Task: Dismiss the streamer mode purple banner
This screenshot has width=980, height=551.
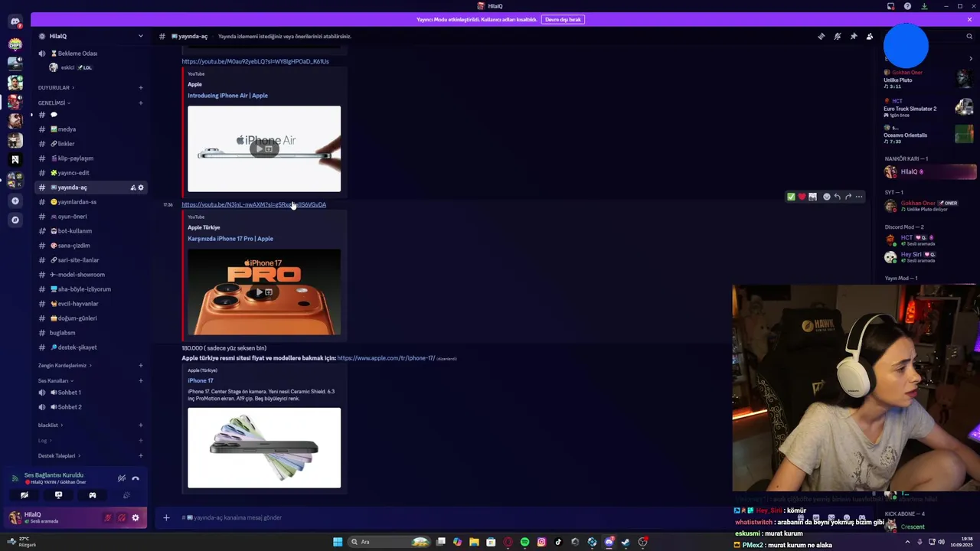Action: click(969, 19)
